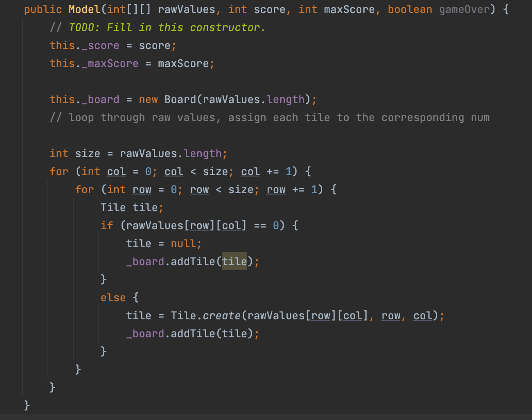Click the boolean keyword in the signature
The width and height of the screenshot is (532, 420).
(x=410, y=9)
